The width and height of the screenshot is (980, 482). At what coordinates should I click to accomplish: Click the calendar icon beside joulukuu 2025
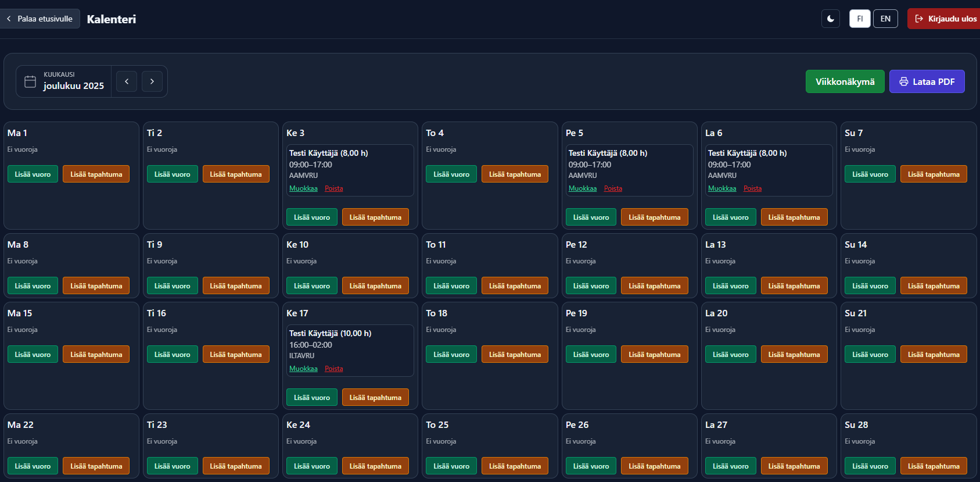(30, 81)
